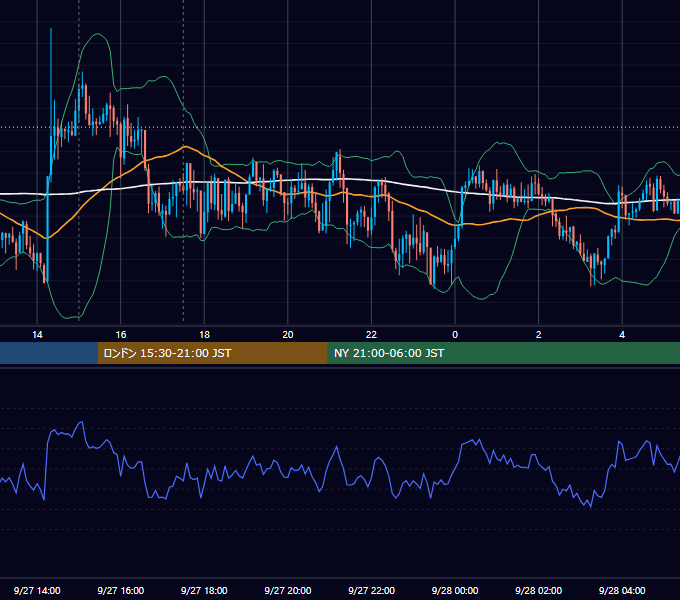Screen dimensions: 680x600
Task: Click the 2 hour axis label
Action: point(539,335)
